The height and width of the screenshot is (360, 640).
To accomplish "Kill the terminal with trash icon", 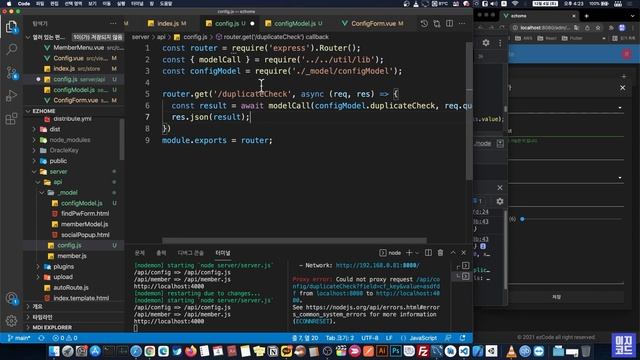I will (440, 253).
